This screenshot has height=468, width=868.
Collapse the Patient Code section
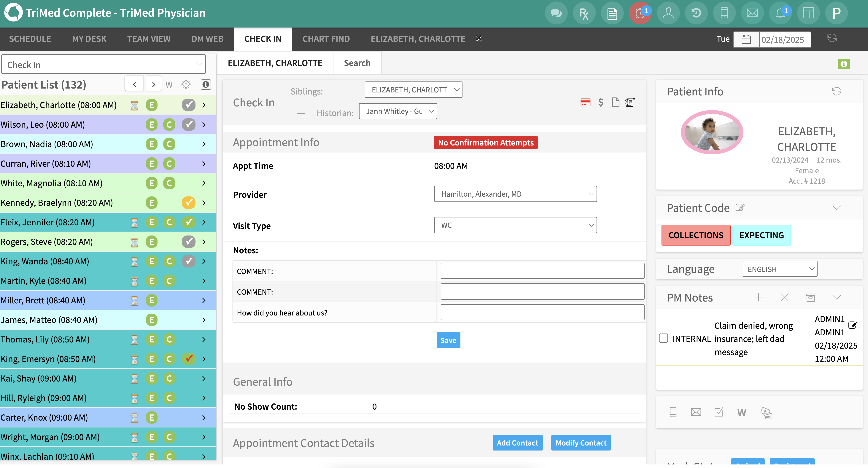[x=837, y=208]
